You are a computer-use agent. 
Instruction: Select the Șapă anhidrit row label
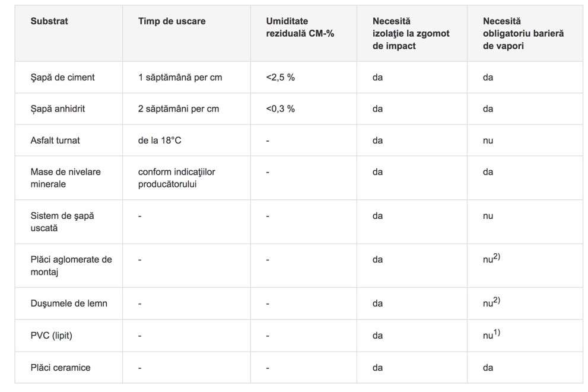[x=58, y=109]
